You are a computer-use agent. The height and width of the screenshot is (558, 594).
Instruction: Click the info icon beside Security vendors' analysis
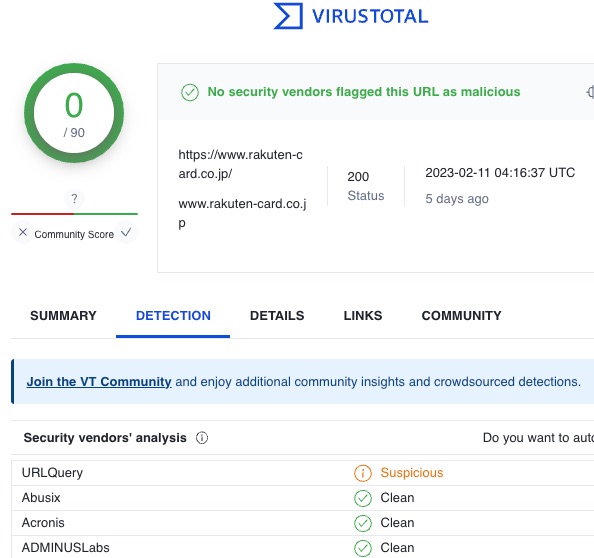point(202,438)
